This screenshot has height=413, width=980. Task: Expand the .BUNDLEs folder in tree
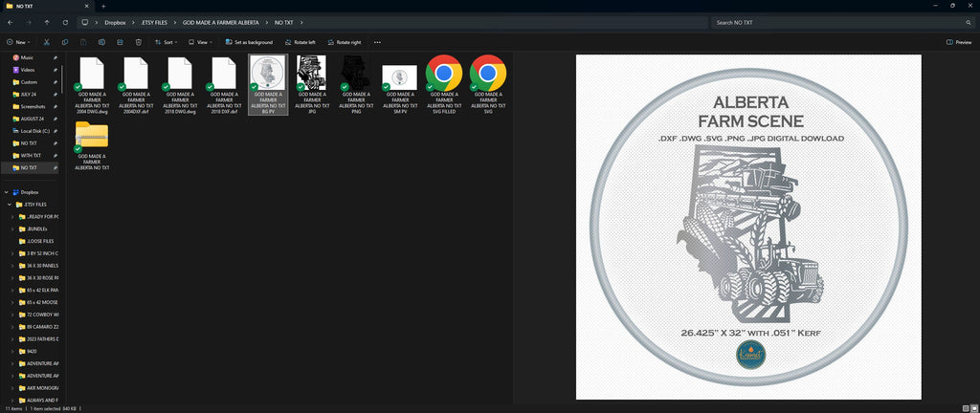pyautogui.click(x=13, y=228)
